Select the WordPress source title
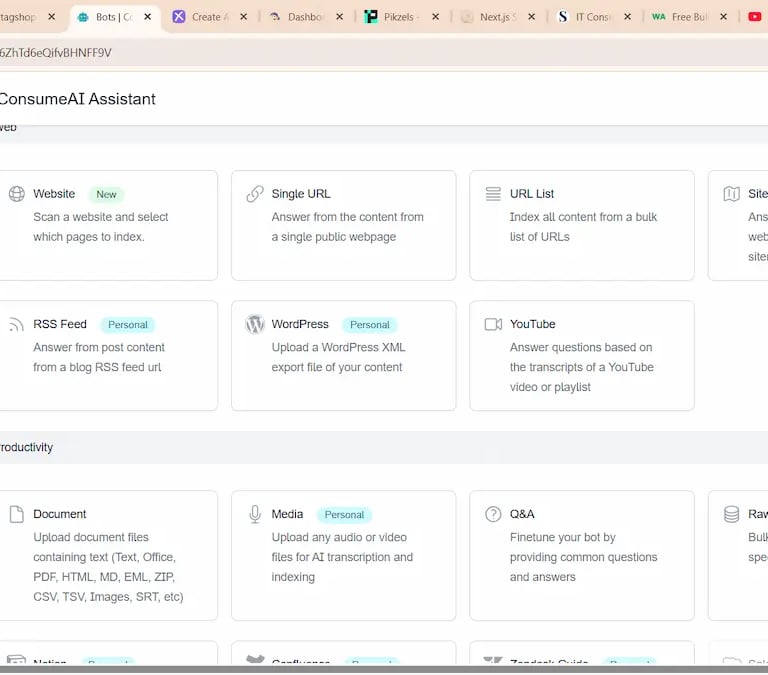 300,324
